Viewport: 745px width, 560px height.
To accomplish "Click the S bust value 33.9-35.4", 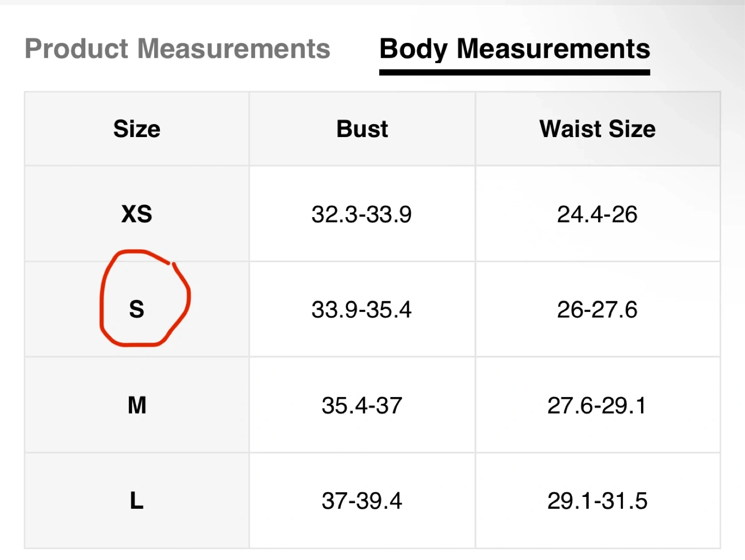I will (x=361, y=310).
